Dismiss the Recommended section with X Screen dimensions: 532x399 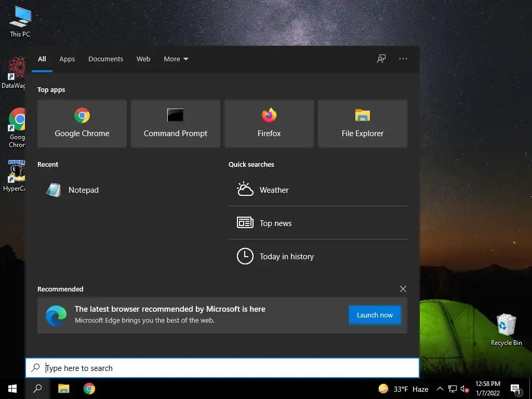pos(403,289)
